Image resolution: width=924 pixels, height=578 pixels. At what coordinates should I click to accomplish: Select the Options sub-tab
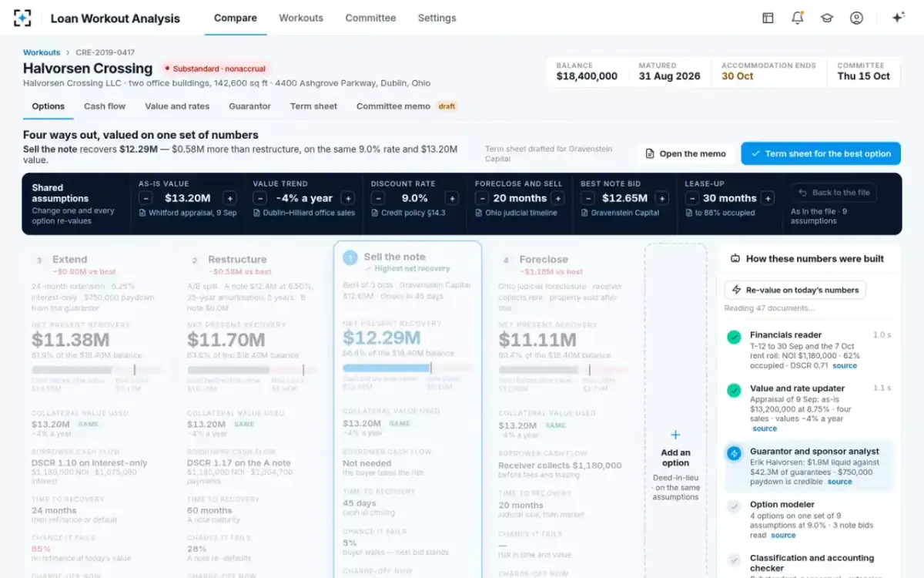49,106
